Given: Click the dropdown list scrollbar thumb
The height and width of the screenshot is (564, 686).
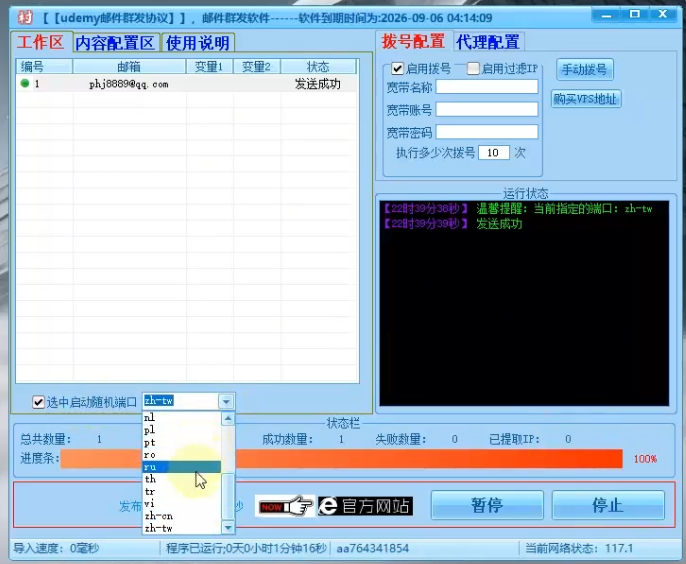Looking at the screenshot, I should (228, 496).
